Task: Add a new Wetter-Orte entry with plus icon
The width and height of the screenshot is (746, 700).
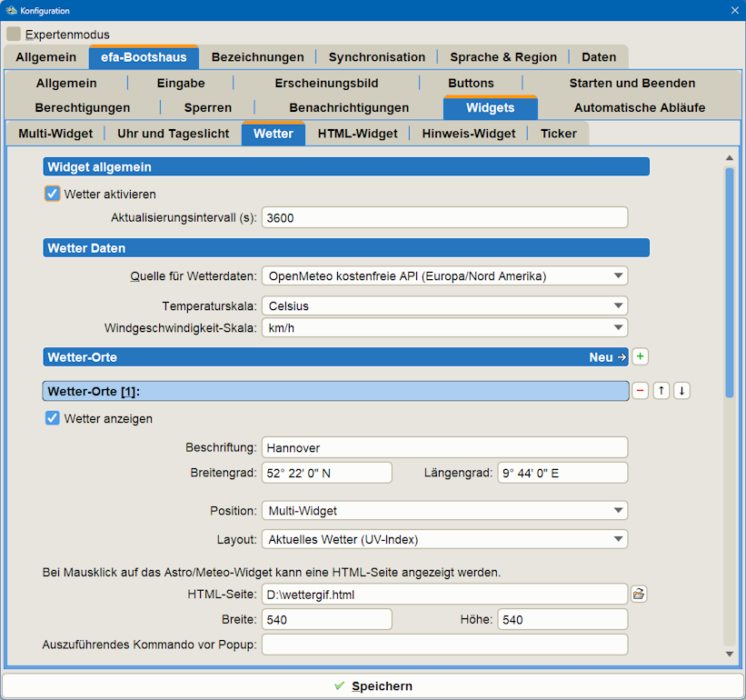Action: tap(640, 357)
